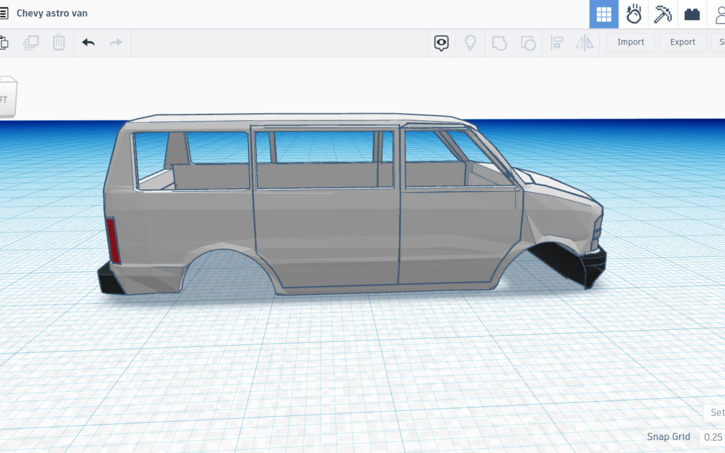Open the Align tool
This screenshot has height=453, width=725.
(x=557, y=43)
